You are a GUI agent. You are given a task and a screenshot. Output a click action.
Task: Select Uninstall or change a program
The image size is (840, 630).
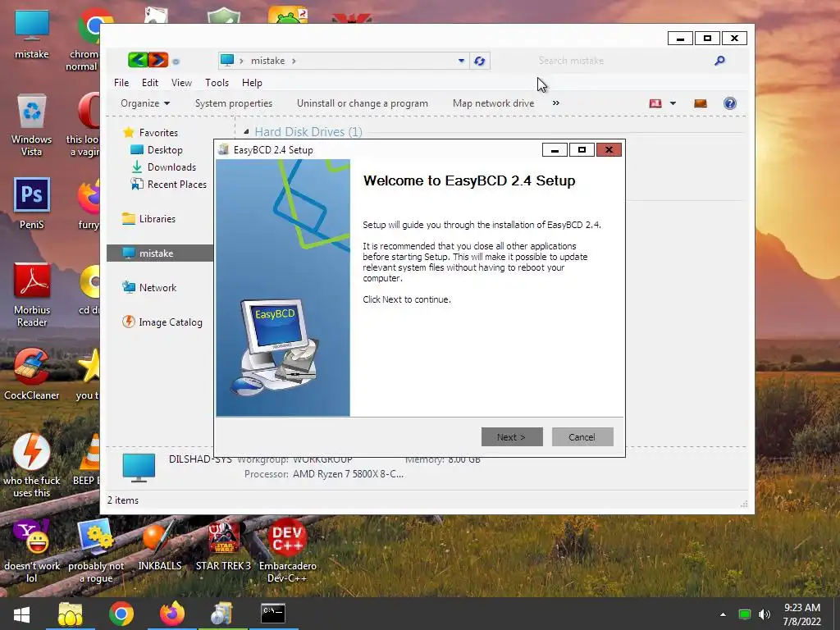click(x=362, y=103)
